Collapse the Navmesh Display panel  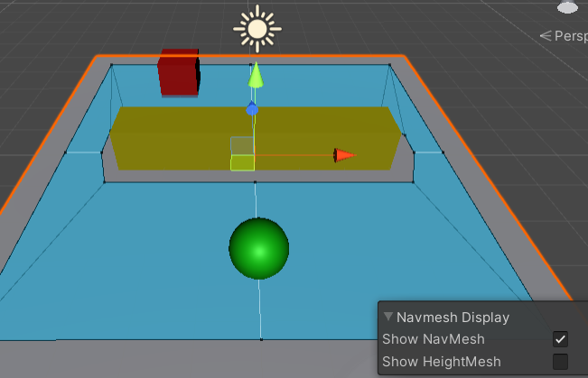click(388, 317)
